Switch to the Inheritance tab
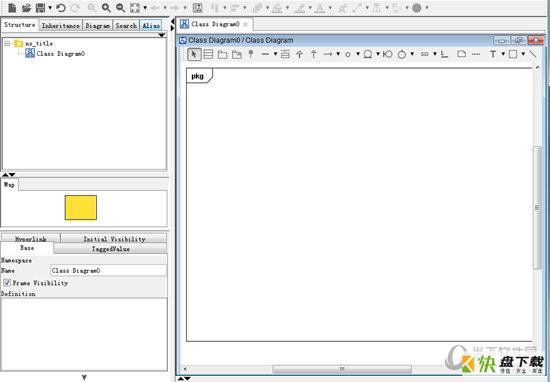 [61, 26]
